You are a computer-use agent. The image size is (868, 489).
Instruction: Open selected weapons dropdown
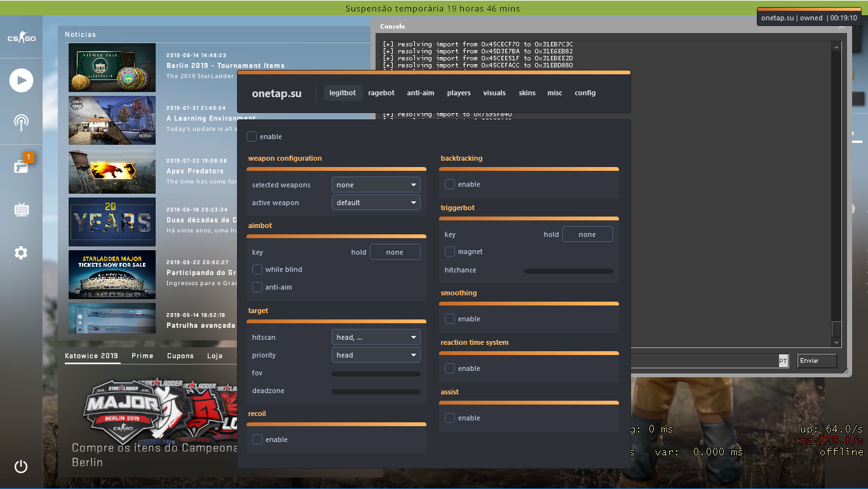click(376, 185)
